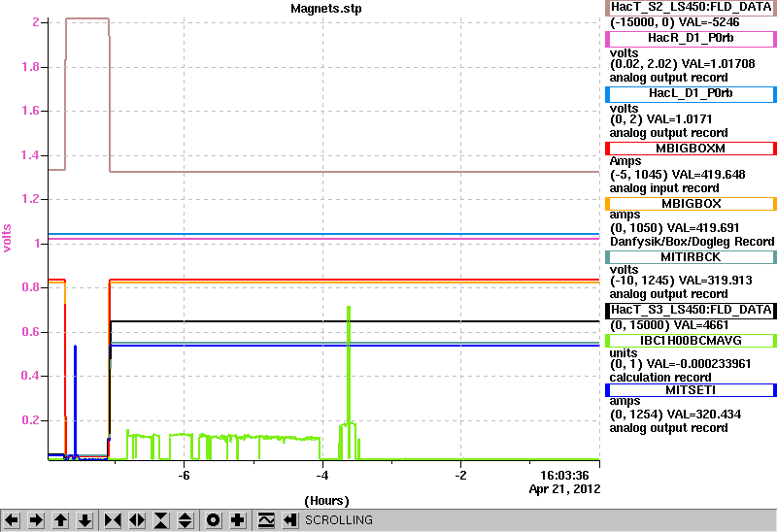Click the VAL=-0.000233961 reading
The image size is (777, 532).
[699, 364]
